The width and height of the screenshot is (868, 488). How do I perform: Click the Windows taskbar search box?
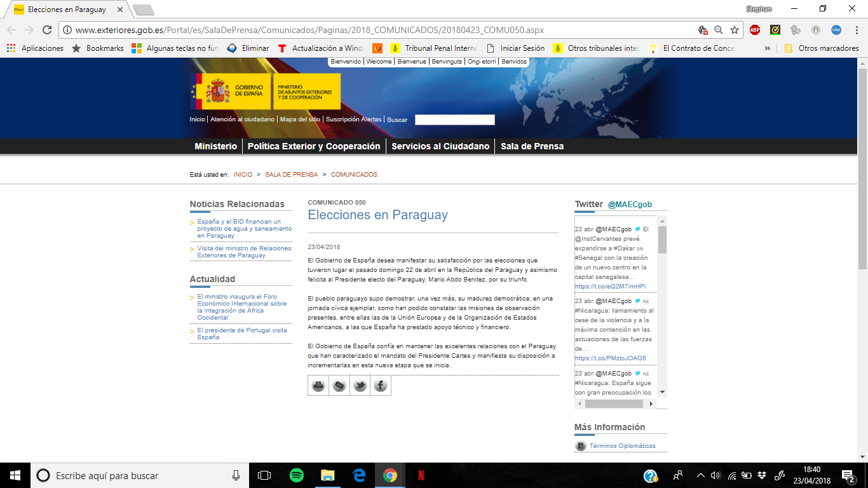click(140, 475)
